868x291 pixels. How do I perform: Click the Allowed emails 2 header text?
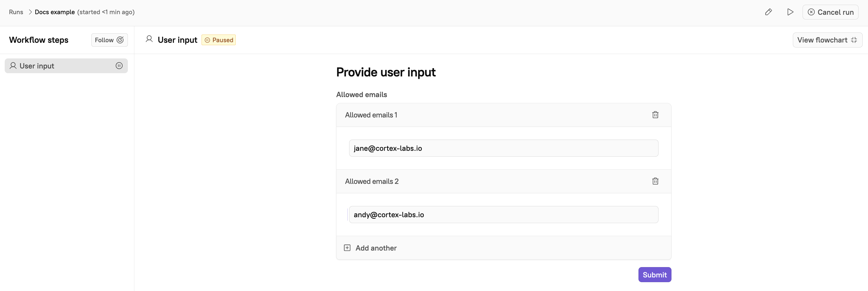coord(372,182)
